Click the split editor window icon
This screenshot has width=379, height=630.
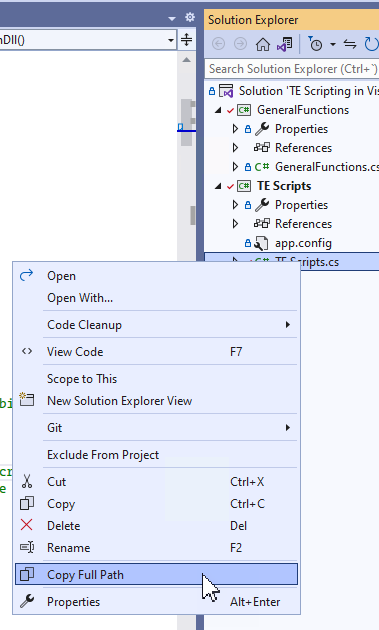186,40
